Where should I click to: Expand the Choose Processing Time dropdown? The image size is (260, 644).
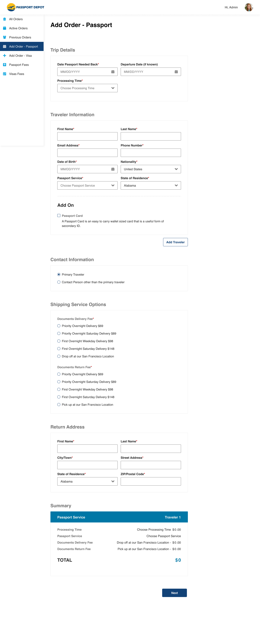87,88
